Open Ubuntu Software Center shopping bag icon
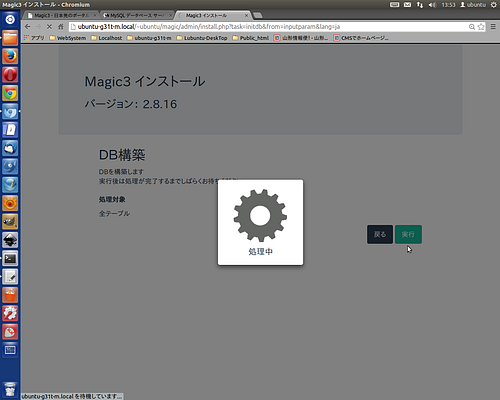 pyautogui.click(x=10, y=295)
